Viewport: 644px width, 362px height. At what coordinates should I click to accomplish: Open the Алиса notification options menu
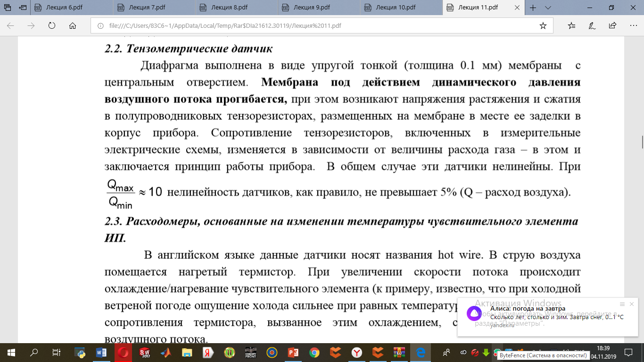[622, 304]
